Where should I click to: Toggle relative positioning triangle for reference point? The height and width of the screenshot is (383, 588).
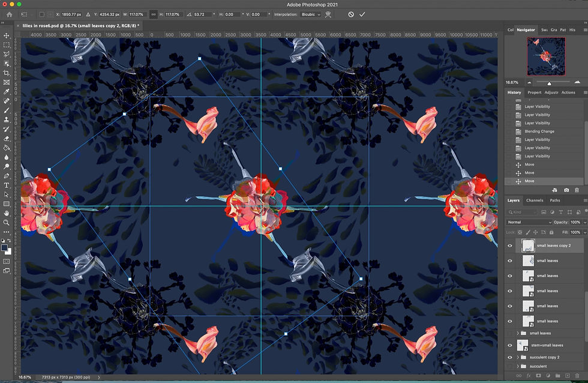click(x=88, y=14)
